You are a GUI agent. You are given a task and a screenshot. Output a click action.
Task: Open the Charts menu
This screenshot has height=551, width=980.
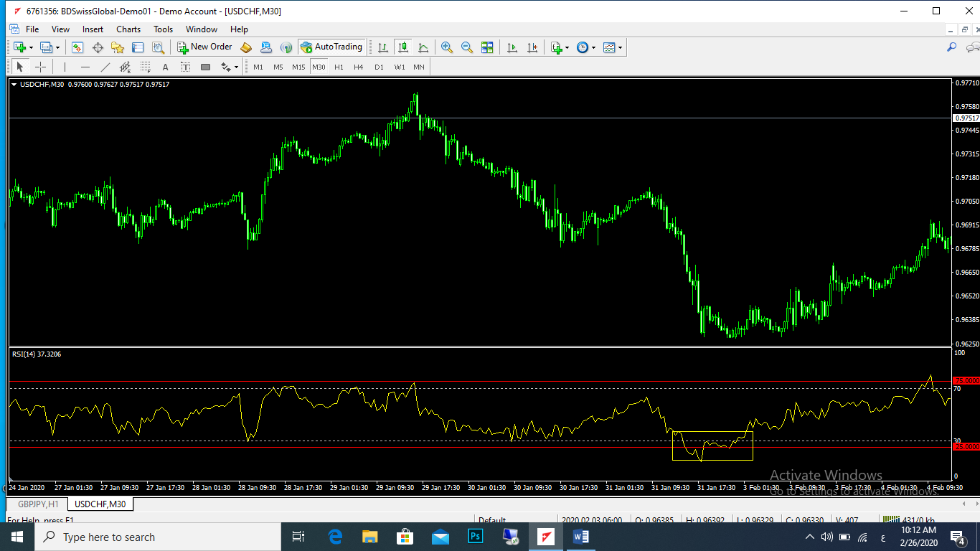pyautogui.click(x=128, y=29)
